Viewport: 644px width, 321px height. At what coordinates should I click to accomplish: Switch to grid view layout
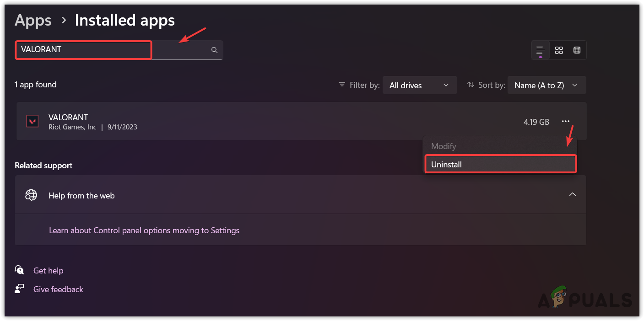pos(559,50)
